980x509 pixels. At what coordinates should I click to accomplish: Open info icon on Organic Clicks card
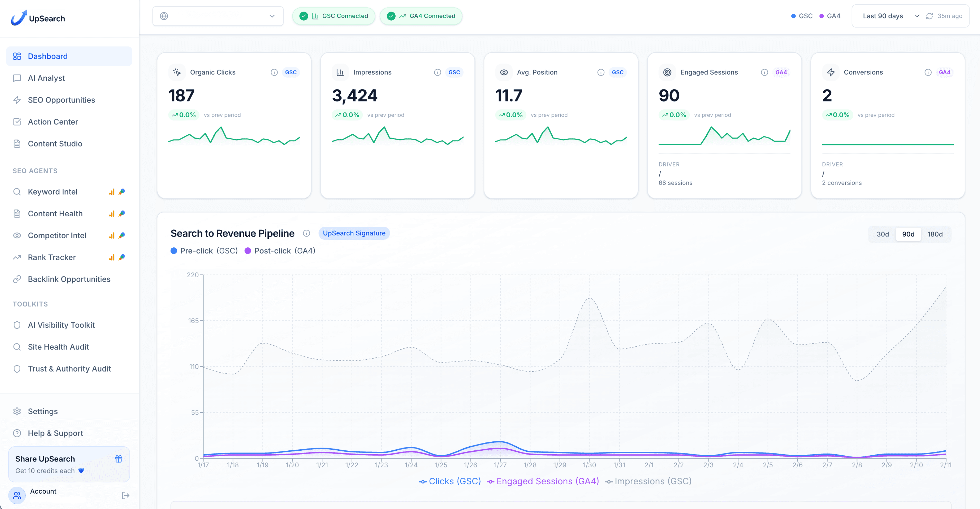[274, 72]
